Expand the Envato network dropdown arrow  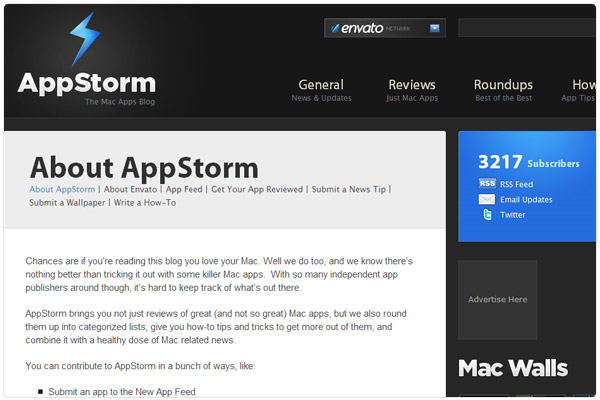pyautogui.click(x=435, y=28)
